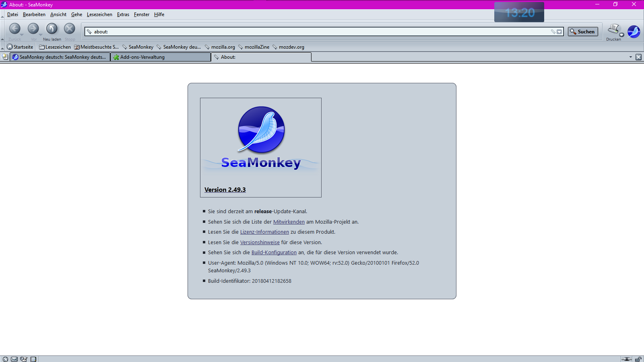Click the security lock icon in status bar
Viewport: 644px width, 362px height.
pos(638,359)
